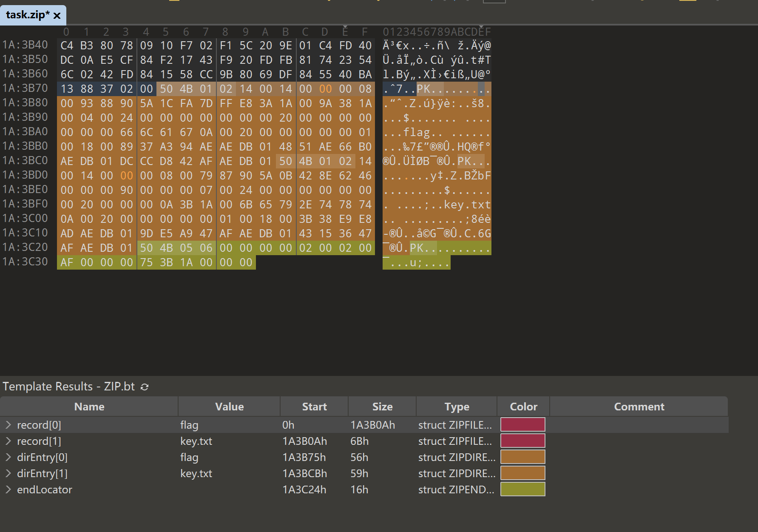Click size value 1A3B0Ah

tap(372, 425)
